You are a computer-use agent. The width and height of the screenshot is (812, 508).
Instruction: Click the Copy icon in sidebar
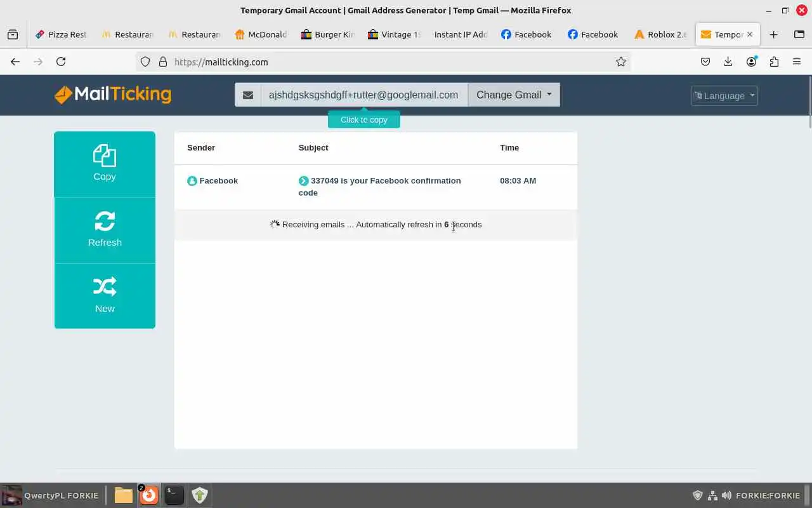point(105,156)
